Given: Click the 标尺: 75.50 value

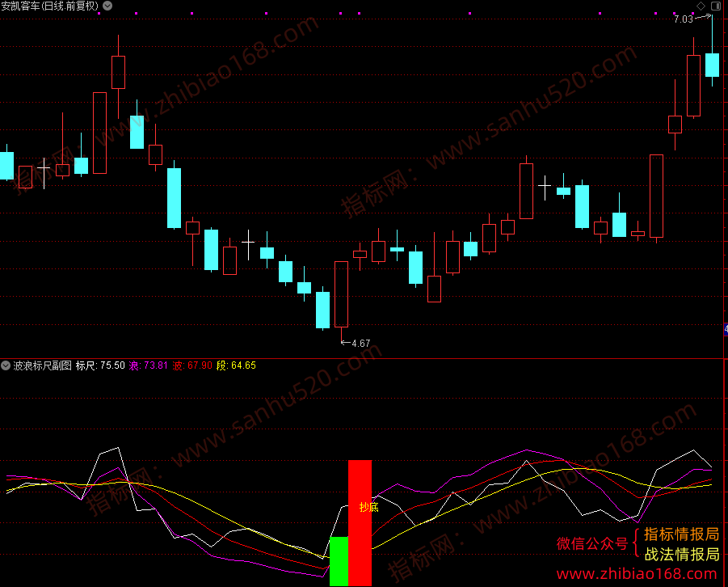Looking at the screenshot, I should coord(100,365).
